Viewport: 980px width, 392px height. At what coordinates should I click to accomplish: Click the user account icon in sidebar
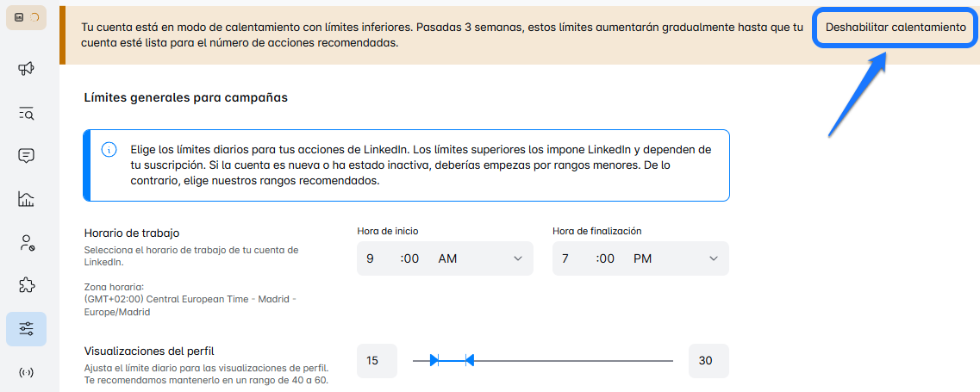[x=26, y=243]
